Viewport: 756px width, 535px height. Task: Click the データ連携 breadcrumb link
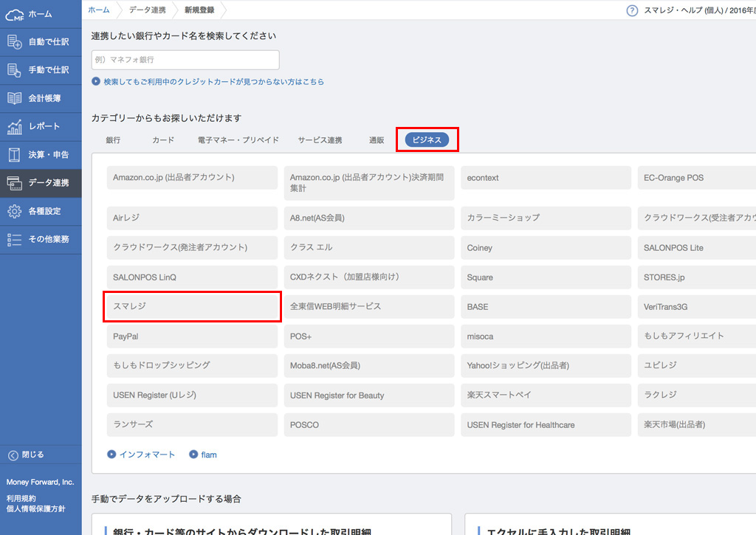(148, 10)
